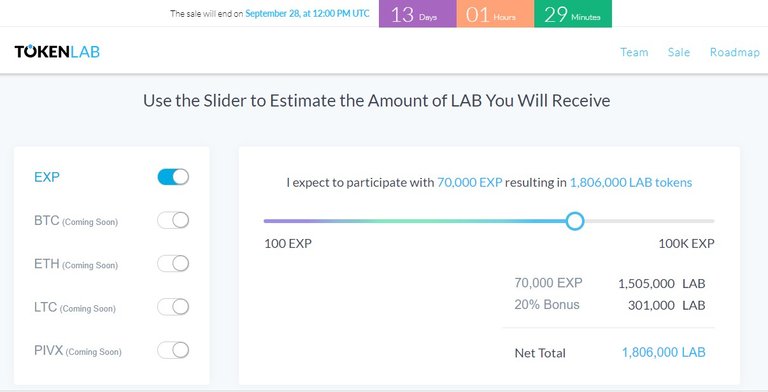
Task: Open the Roadmap menu link
Action: click(735, 52)
